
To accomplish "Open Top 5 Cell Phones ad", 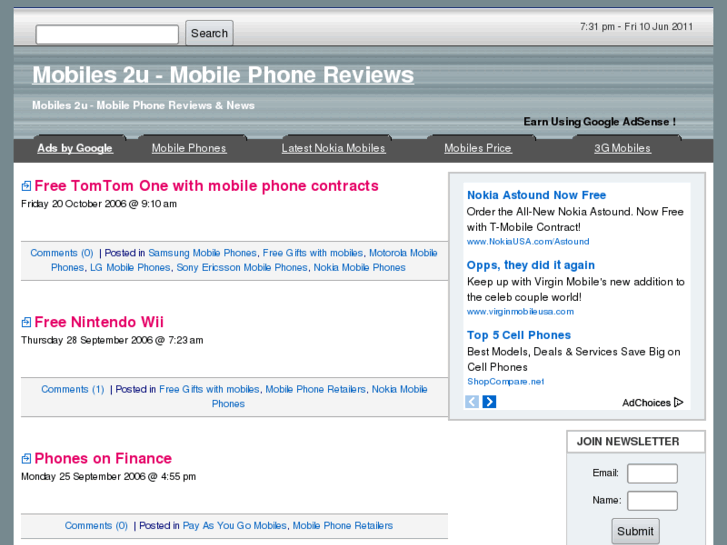I will [519, 335].
